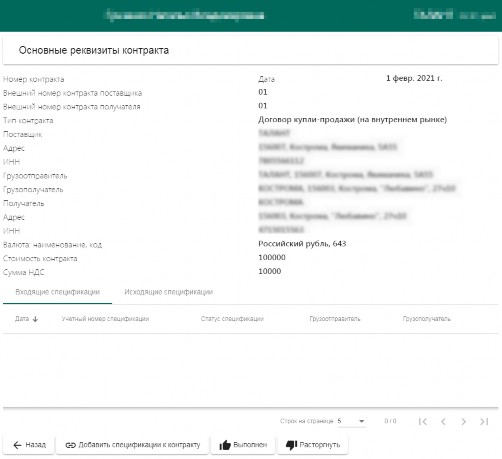This screenshot has width=502, height=459.
Task: Open rows-per-page dropdown showing 5
Action: tap(352, 421)
